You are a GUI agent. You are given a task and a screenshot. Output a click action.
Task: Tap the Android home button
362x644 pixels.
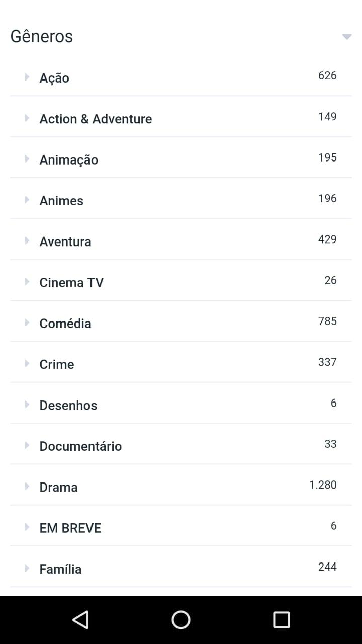(x=181, y=620)
